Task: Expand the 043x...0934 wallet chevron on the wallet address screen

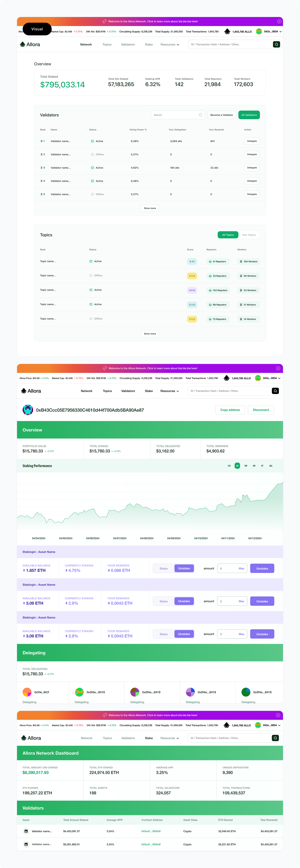Action: point(279,378)
